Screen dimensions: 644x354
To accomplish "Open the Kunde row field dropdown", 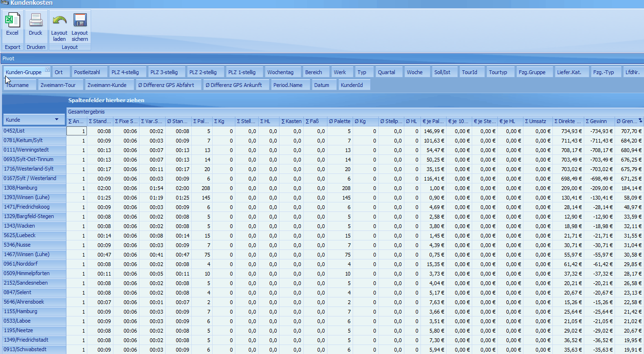I will point(57,120).
